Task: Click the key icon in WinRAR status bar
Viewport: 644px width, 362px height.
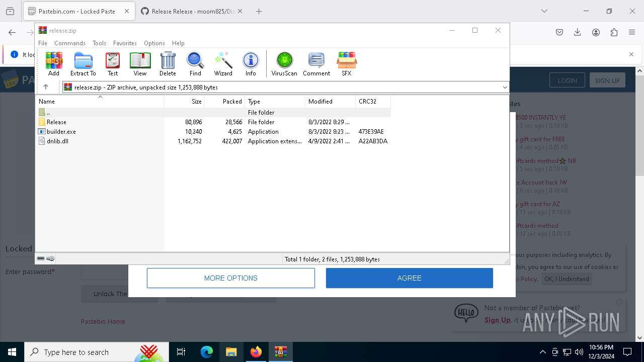Action: click(50, 258)
